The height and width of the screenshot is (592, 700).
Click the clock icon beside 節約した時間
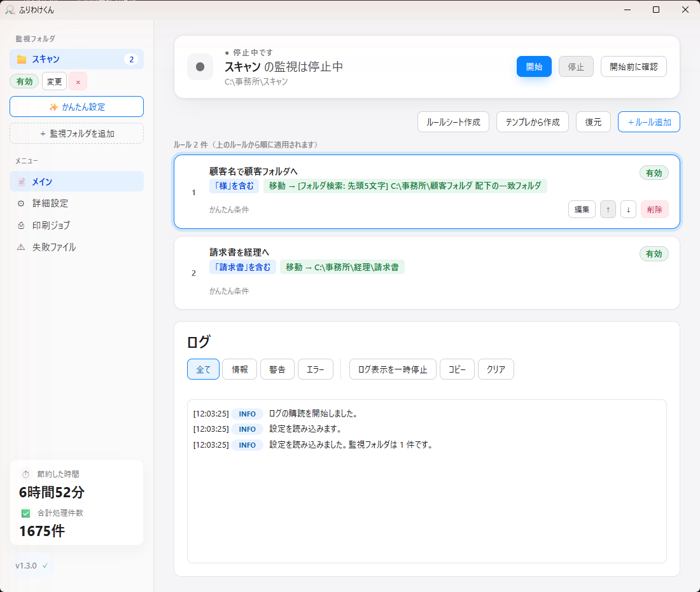26,474
